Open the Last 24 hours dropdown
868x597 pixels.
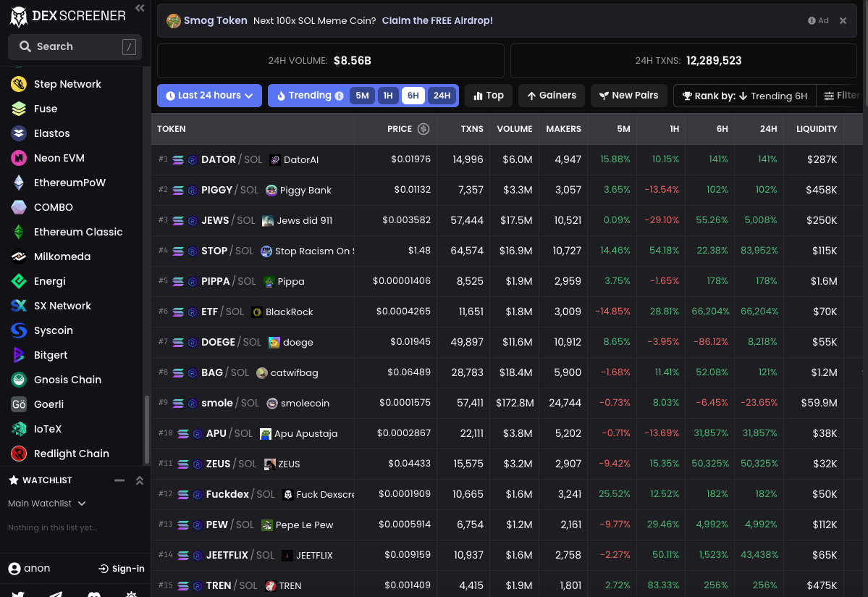(209, 96)
